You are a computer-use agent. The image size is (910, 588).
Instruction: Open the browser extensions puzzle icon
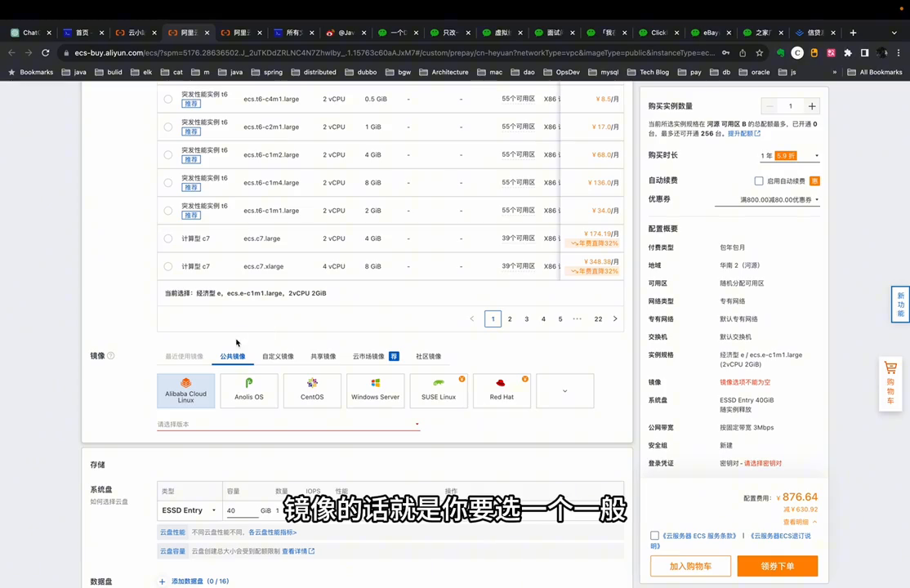pos(848,53)
